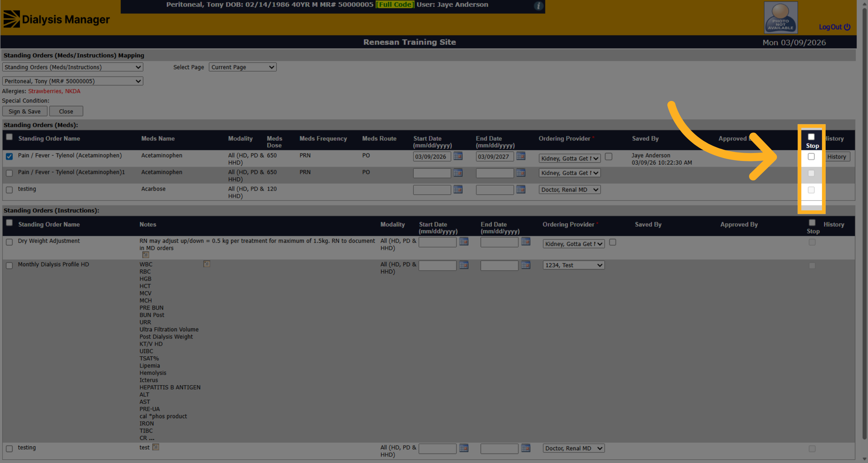
Task: Click the Log Out link
Action: [x=834, y=27]
